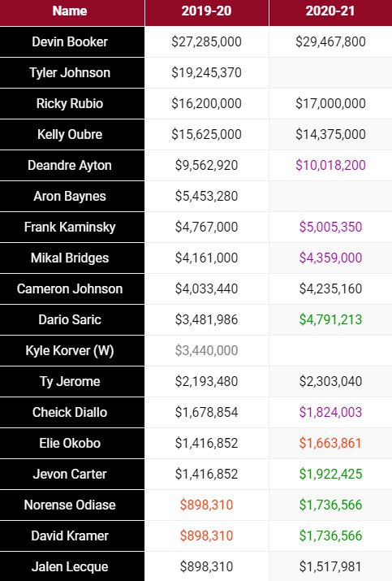Sort by the 2019-20 column header
The image size is (392, 581).
coord(206,11)
